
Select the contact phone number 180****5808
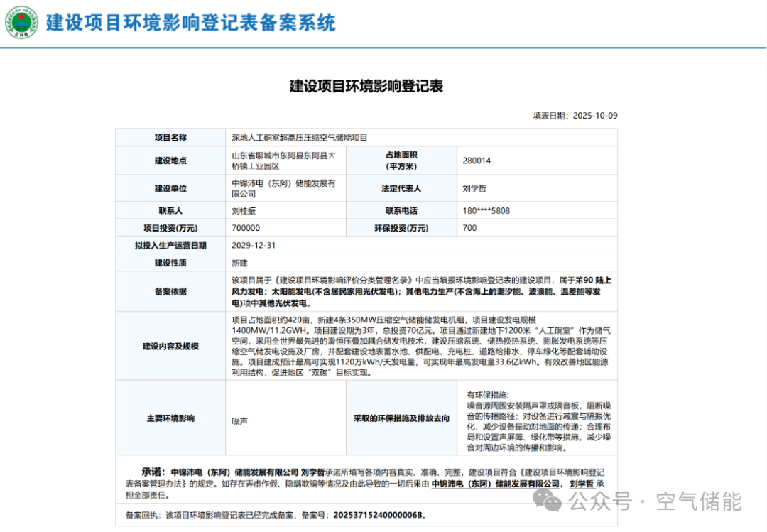coord(486,210)
